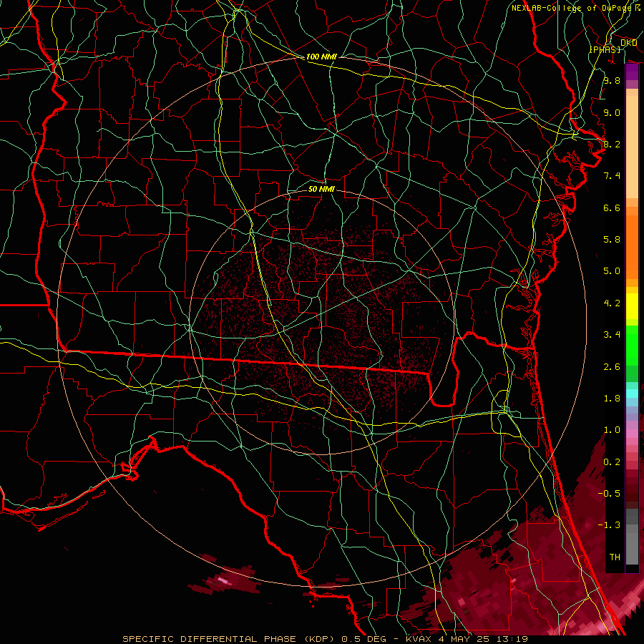
Task: Click the 9.0 scale value
Action: coord(612,112)
